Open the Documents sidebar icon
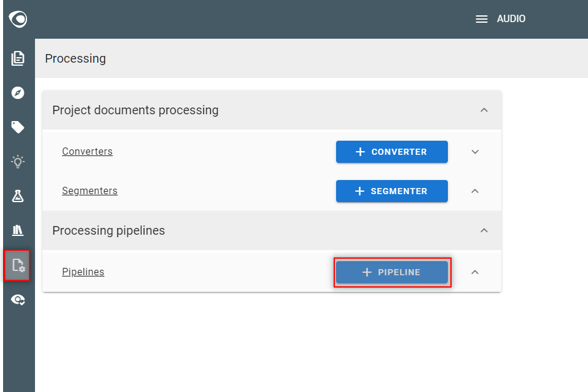Screen dimensions: 588x392 point(18,58)
